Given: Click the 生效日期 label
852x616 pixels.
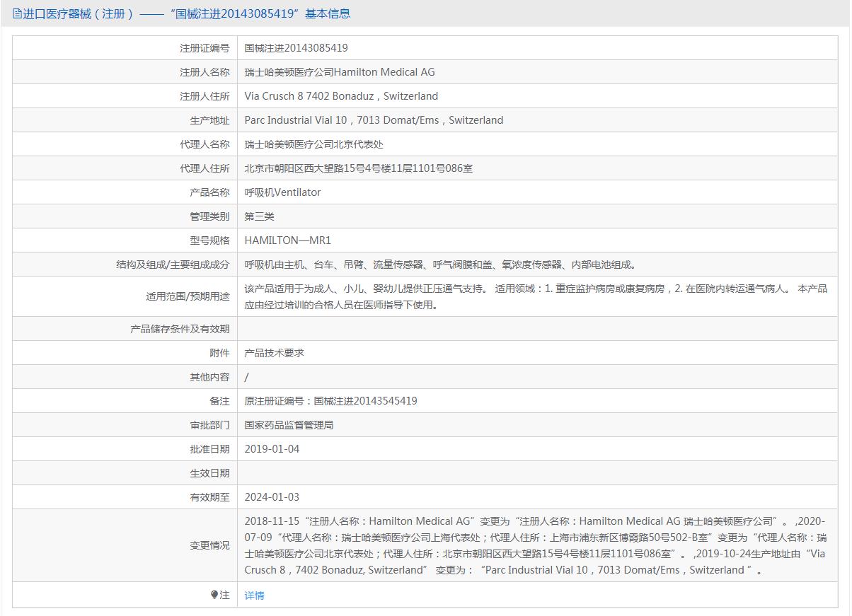Looking at the screenshot, I should tap(210, 473).
